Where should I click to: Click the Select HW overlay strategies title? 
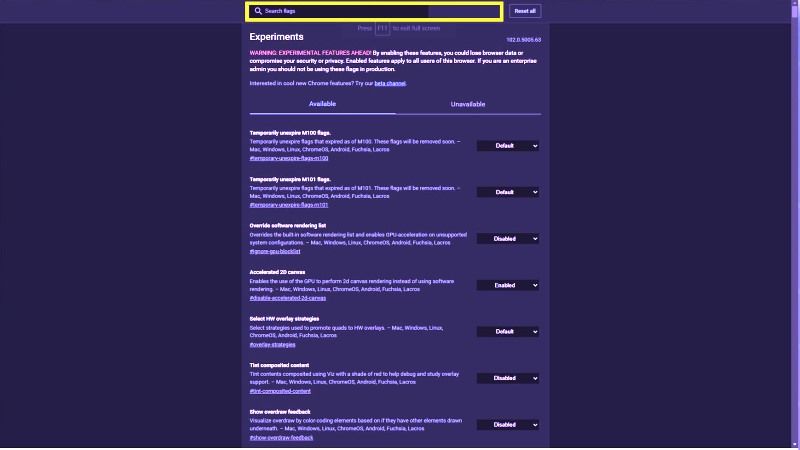(284, 318)
